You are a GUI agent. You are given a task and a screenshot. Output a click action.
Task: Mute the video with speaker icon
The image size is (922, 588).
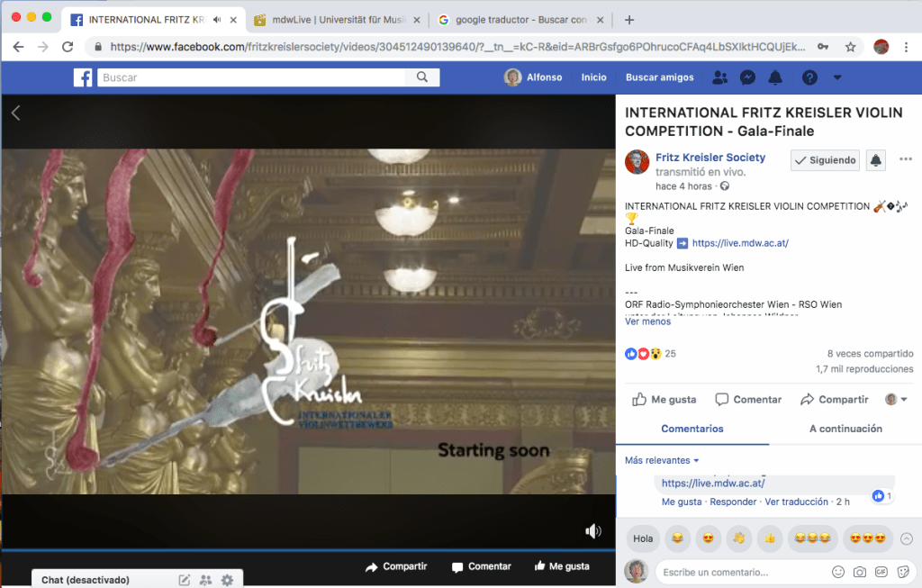pyautogui.click(x=592, y=531)
